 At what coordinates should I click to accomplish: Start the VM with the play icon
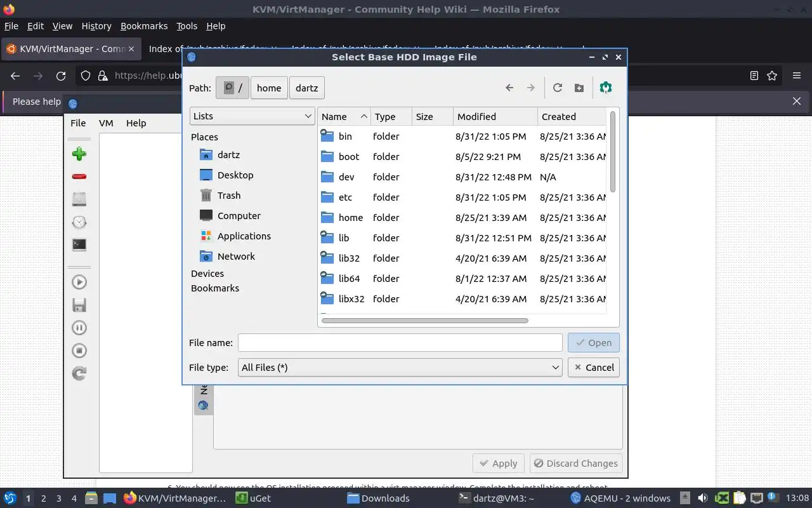(79, 282)
